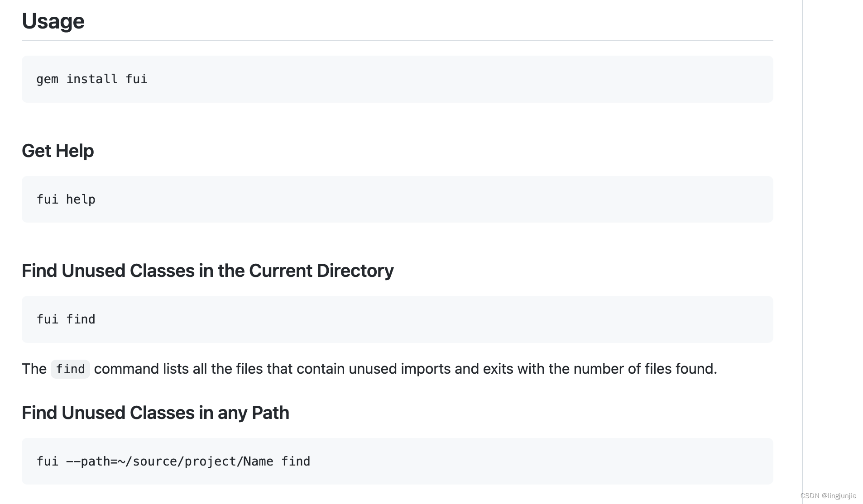Click empty area of gem install code box
The width and height of the screenshot is (863, 504).
453,79
